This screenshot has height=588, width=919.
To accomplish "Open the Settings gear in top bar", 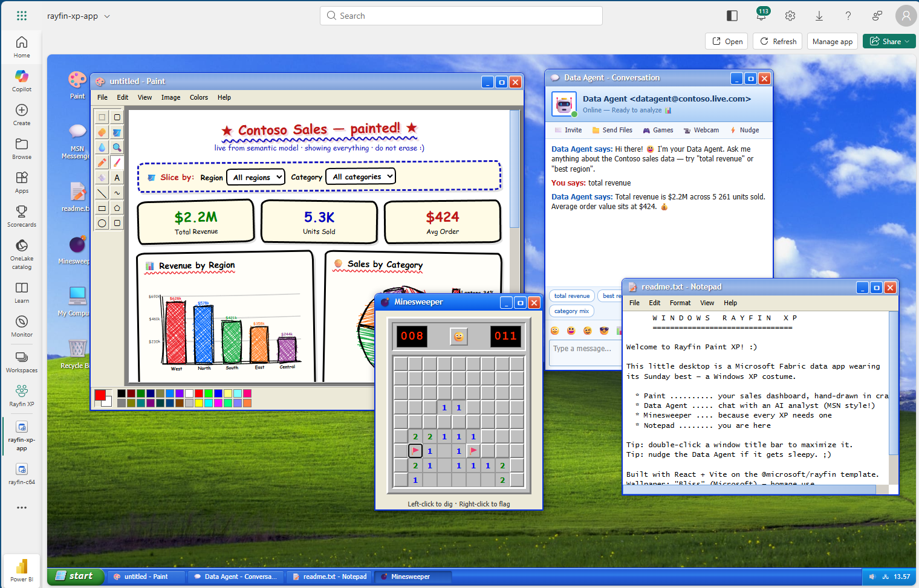I will 790,16.
